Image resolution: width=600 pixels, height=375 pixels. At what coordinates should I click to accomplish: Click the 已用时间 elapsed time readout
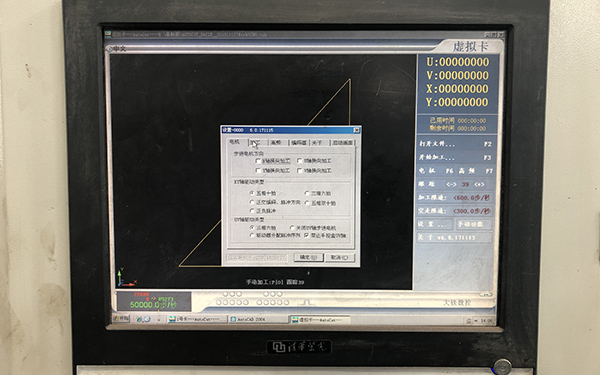tap(458, 121)
